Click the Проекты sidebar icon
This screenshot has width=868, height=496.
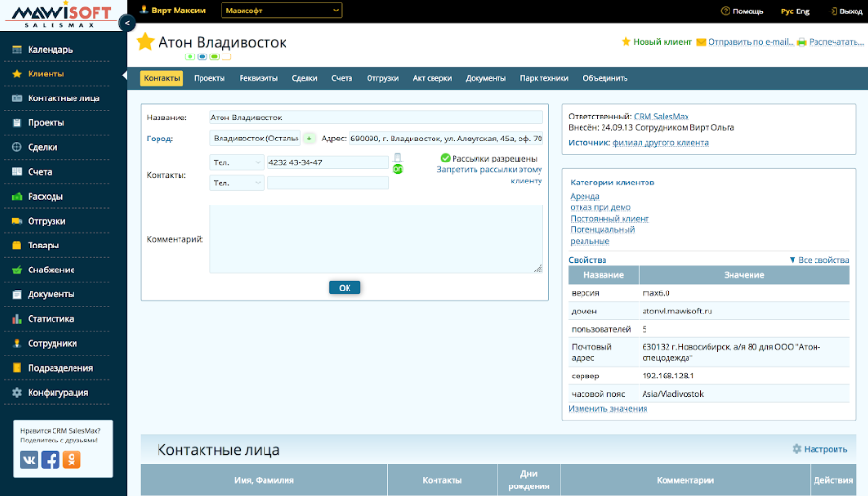(x=17, y=123)
